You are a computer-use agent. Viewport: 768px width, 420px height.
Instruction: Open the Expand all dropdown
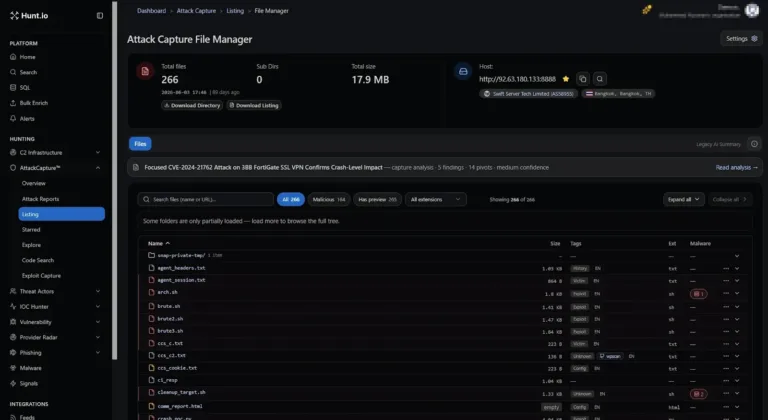tap(684, 199)
